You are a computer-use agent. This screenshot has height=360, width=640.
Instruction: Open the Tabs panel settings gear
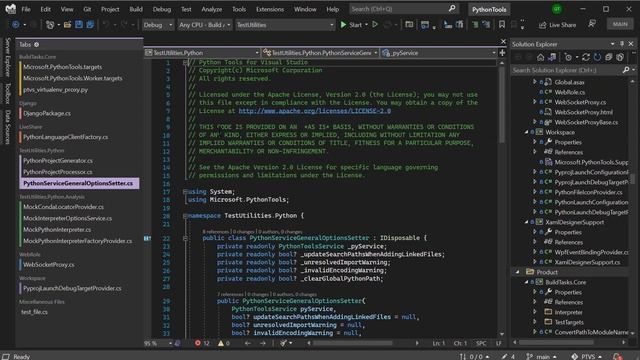(36, 44)
